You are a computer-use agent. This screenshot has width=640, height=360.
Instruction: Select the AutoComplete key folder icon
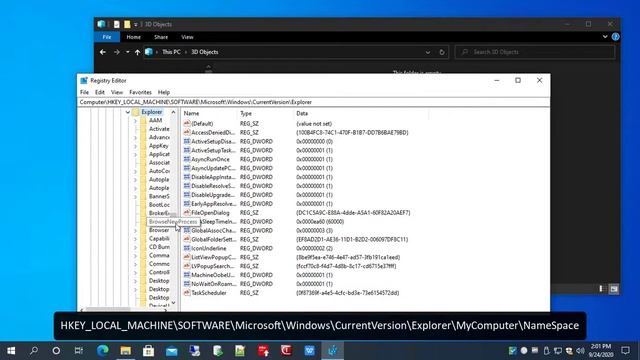point(143,171)
